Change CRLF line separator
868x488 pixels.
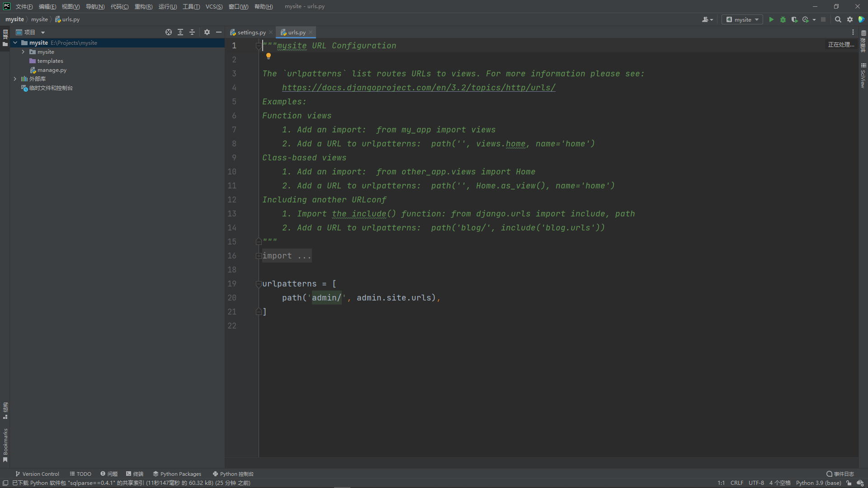pyautogui.click(x=736, y=483)
